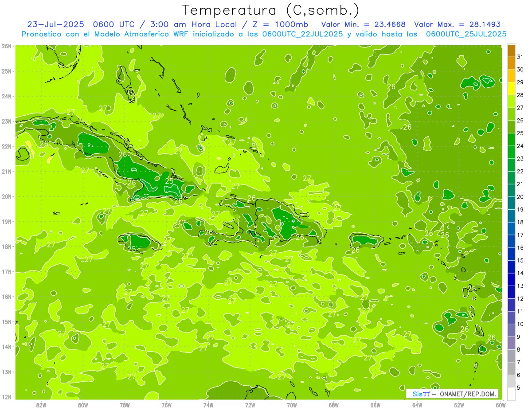Click the blue legend swatch between 16 and 17
Image resolution: width=532 pixels, height=411 pixels.
click(x=512, y=241)
